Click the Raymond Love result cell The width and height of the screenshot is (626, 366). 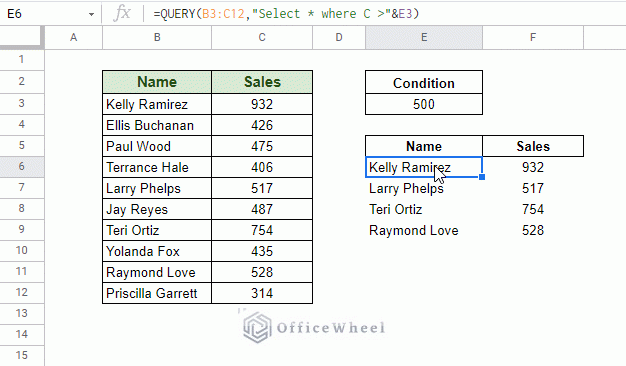pyautogui.click(x=424, y=230)
